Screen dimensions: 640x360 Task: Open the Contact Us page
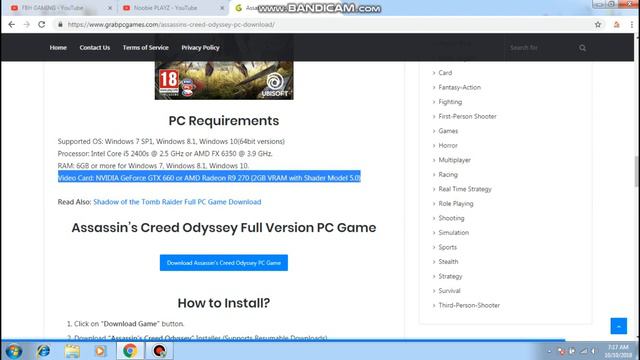[x=95, y=47]
